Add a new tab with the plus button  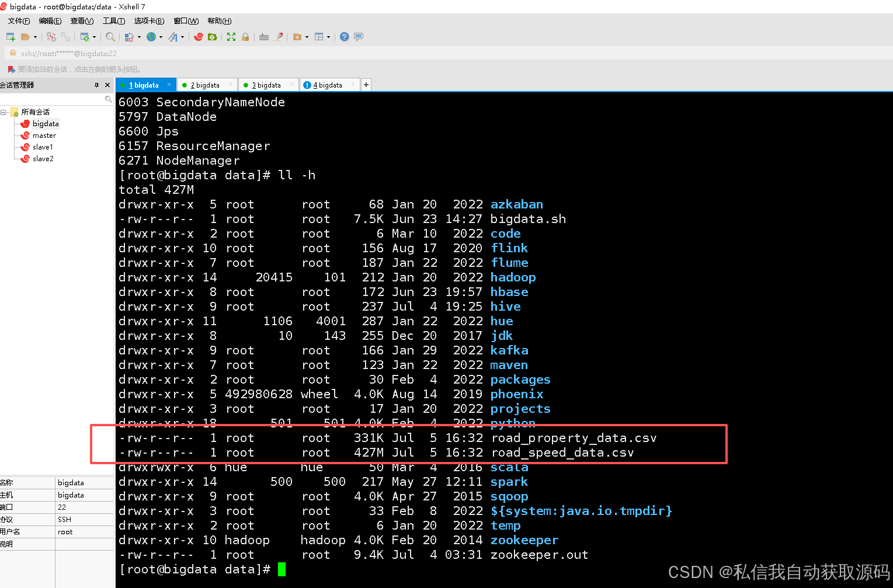[366, 85]
